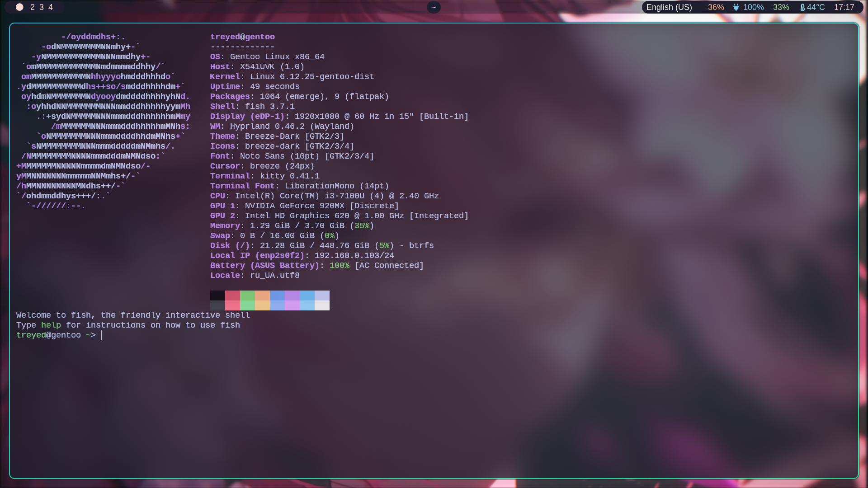868x488 pixels.
Task: Click the green 33% status indicator
Action: pos(781,7)
